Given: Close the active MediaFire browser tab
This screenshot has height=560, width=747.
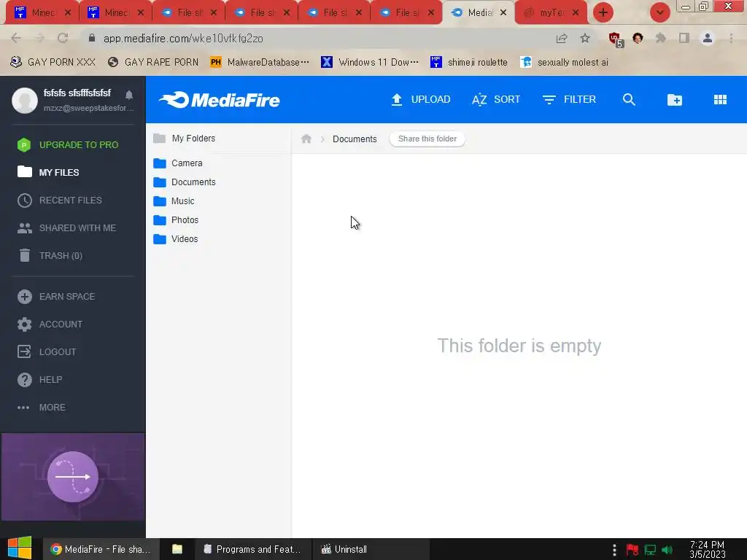Looking at the screenshot, I should [503, 13].
